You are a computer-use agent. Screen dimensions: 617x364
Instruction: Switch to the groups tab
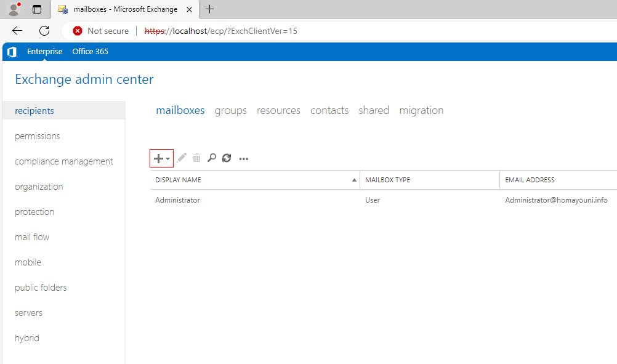[230, 111]
